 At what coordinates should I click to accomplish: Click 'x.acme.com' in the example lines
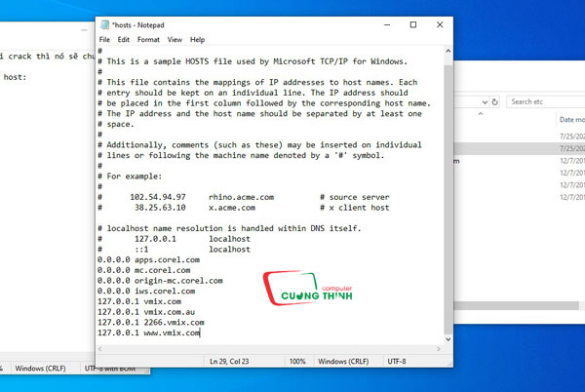pyautogui.click(x=232, y=208)
